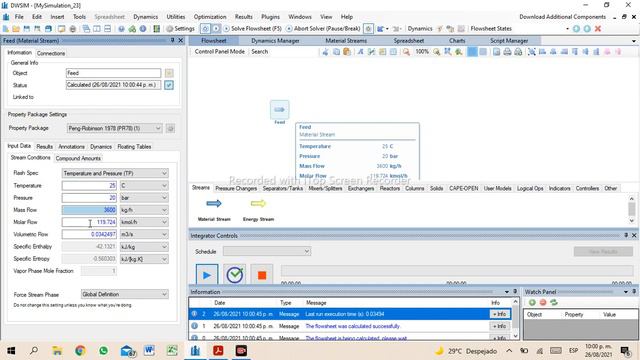Open Settings from the main toolbar

[x=180, y=29]
